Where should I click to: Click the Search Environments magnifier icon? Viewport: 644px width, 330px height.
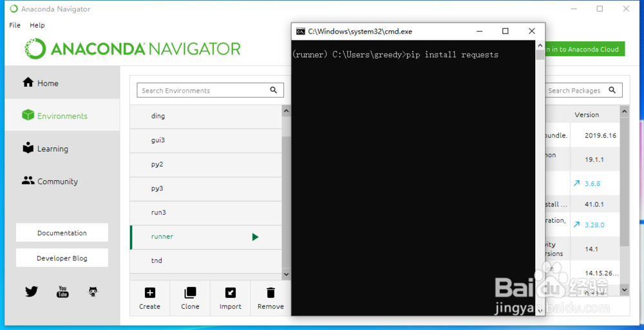[x=274, y=90]
